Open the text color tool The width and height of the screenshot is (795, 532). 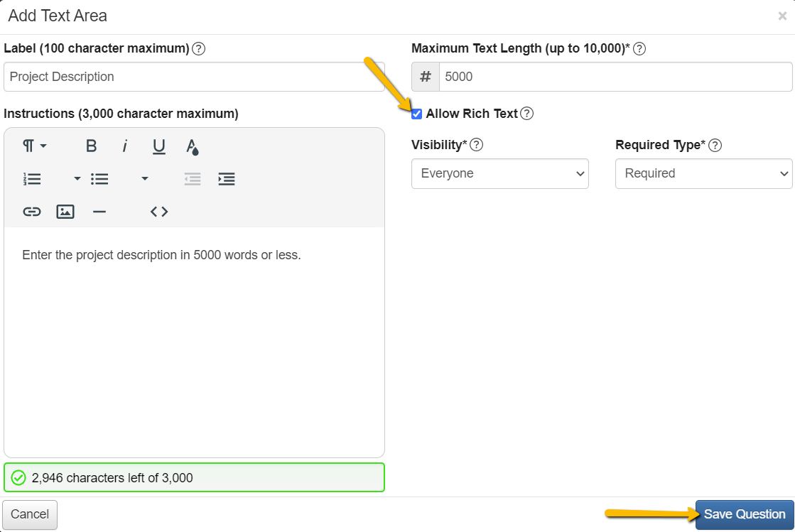[192, 146]
